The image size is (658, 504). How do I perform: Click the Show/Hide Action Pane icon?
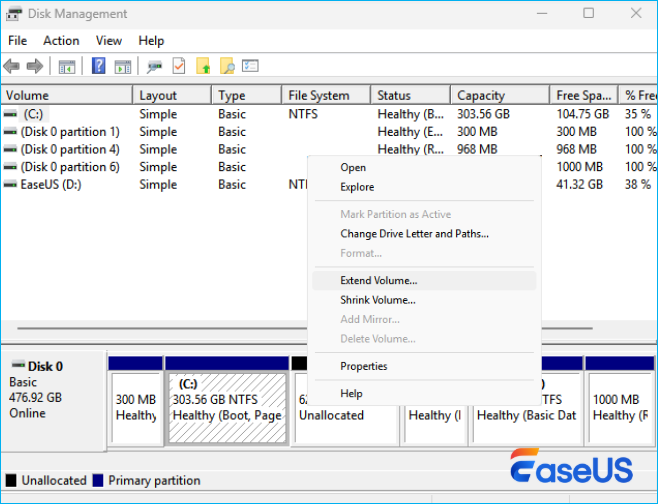[x=122, y=67]
